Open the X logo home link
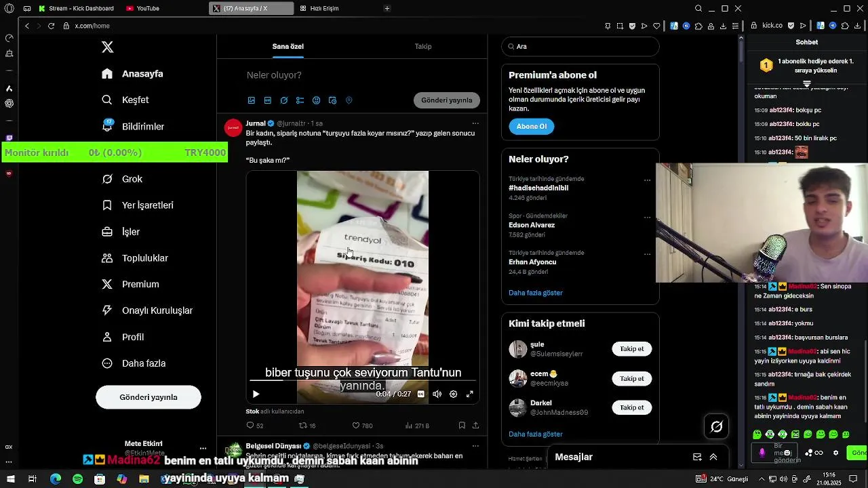 point(107,47)
